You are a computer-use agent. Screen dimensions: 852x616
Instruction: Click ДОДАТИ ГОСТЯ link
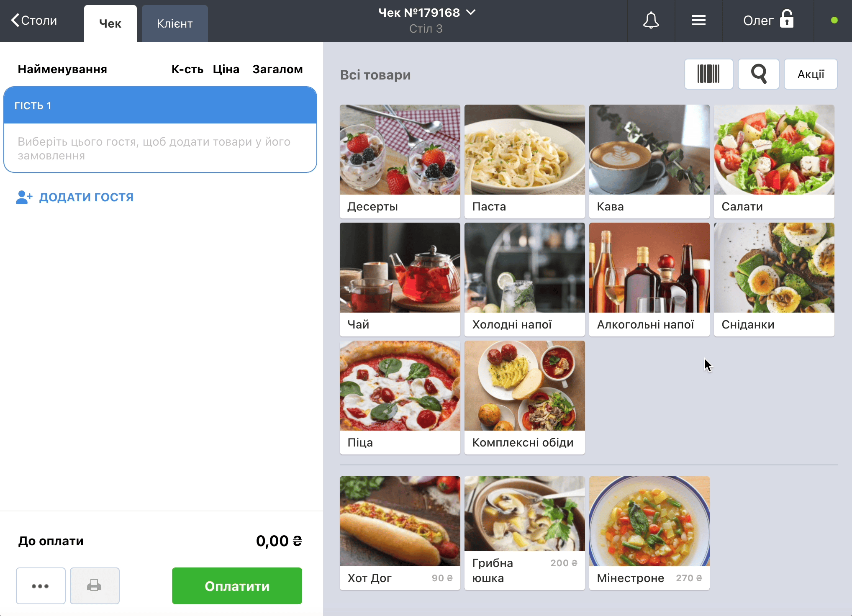pos(86,197)
